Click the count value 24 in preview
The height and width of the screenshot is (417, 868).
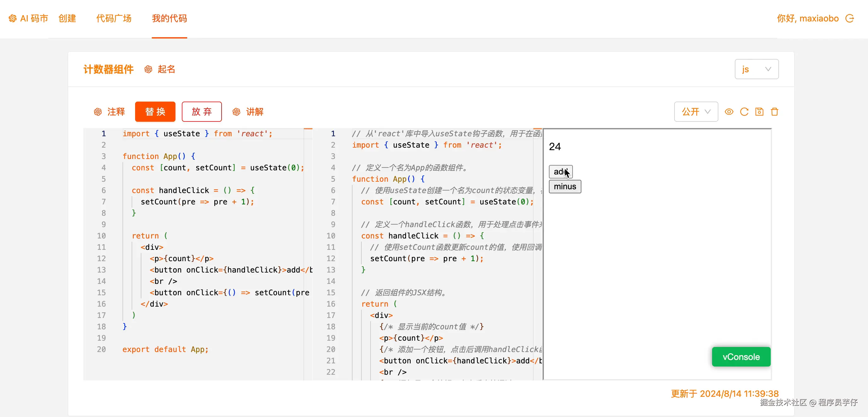(555, 147)
